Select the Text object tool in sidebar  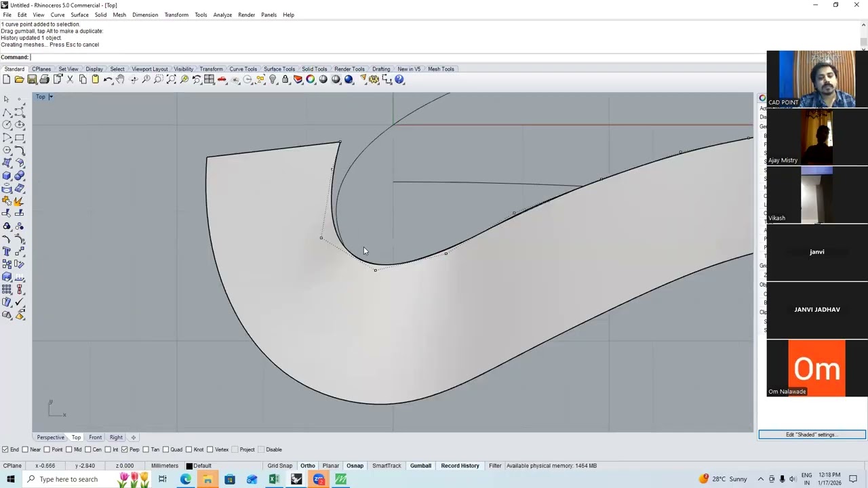pyautogui.click(x=7, y=251)
